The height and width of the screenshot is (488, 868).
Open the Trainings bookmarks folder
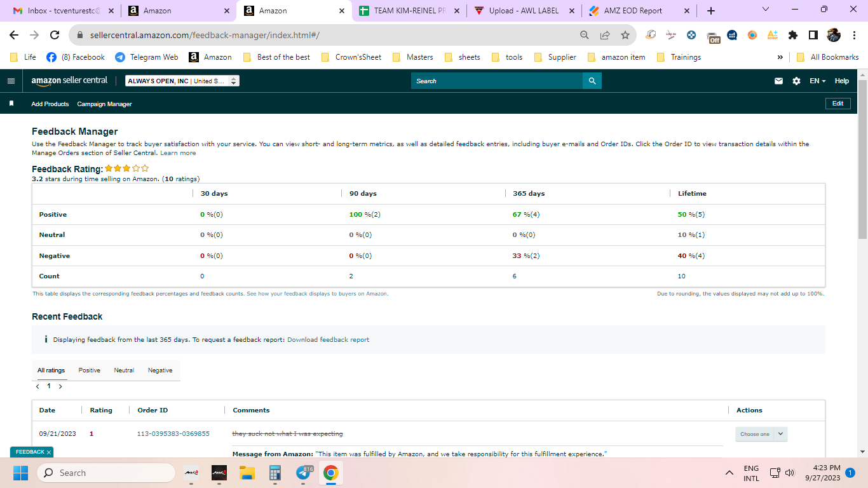(x=678, y=57)
